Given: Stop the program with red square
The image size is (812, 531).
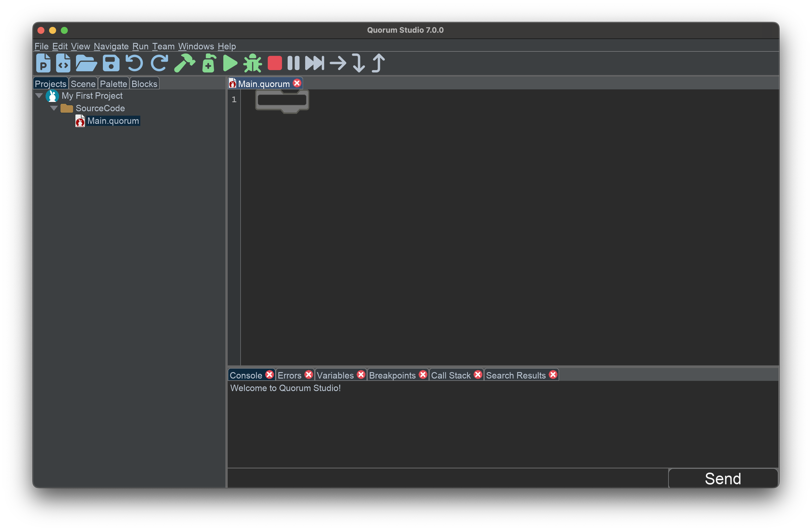Looking at the screenshot, I should (275, 63).
